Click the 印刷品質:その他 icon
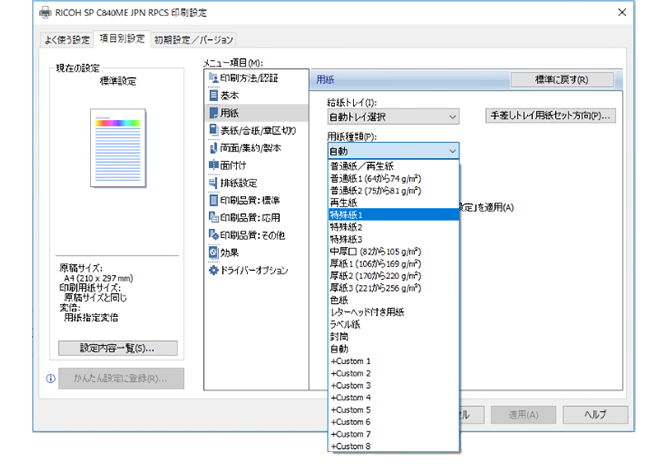The width and height of the screenshot is (668, 476). coord(213,235)
